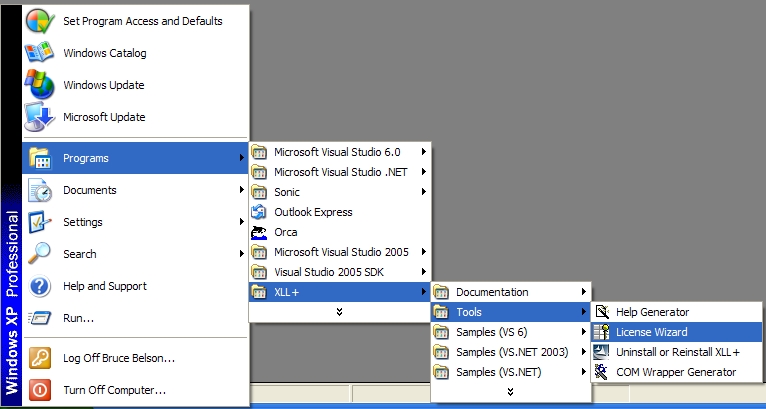
Task: Show hidden items in Programs list
Action: click(340, 311)
